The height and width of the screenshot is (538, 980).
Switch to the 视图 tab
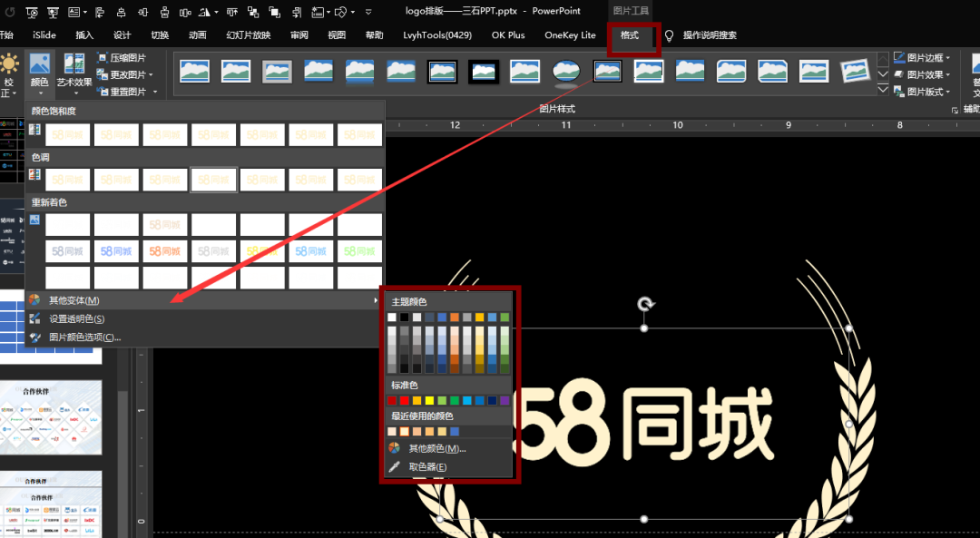(x=337, y=35)
